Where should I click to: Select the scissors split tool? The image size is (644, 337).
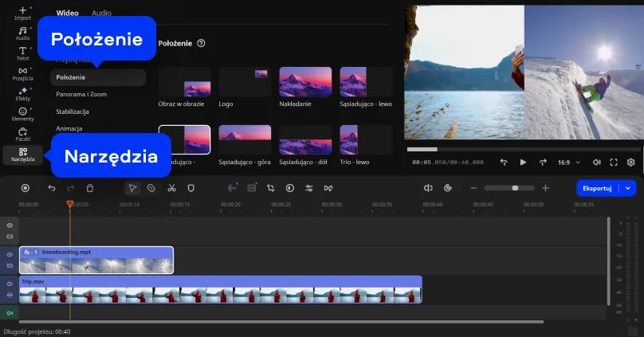pos(171,188)
